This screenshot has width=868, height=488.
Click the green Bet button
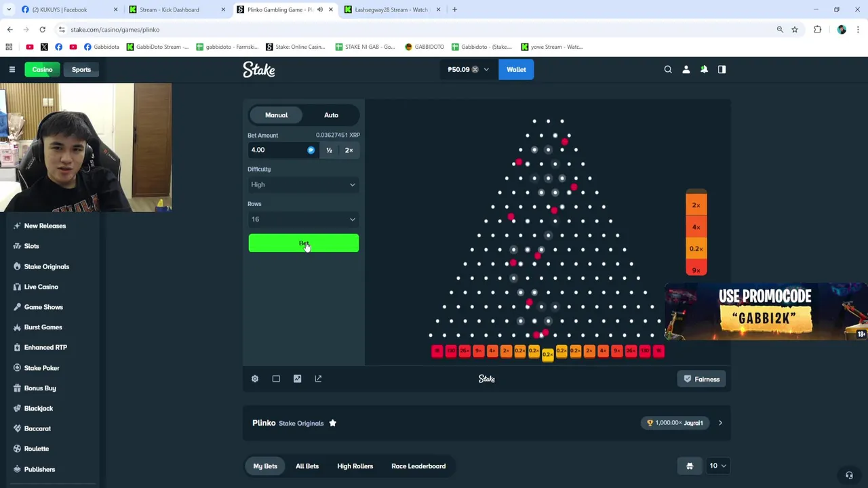pyautogui.click(x=303, y=243)
